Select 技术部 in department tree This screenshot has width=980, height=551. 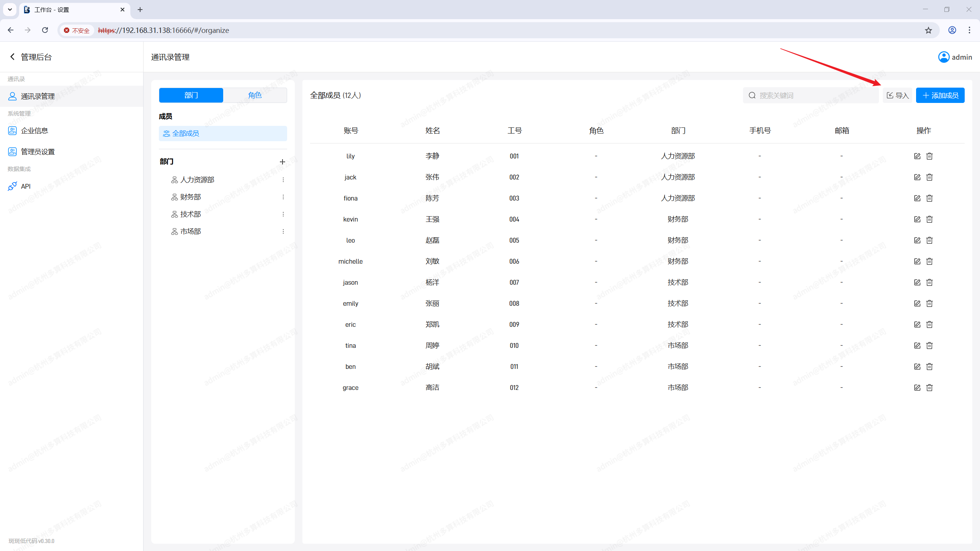191,214
